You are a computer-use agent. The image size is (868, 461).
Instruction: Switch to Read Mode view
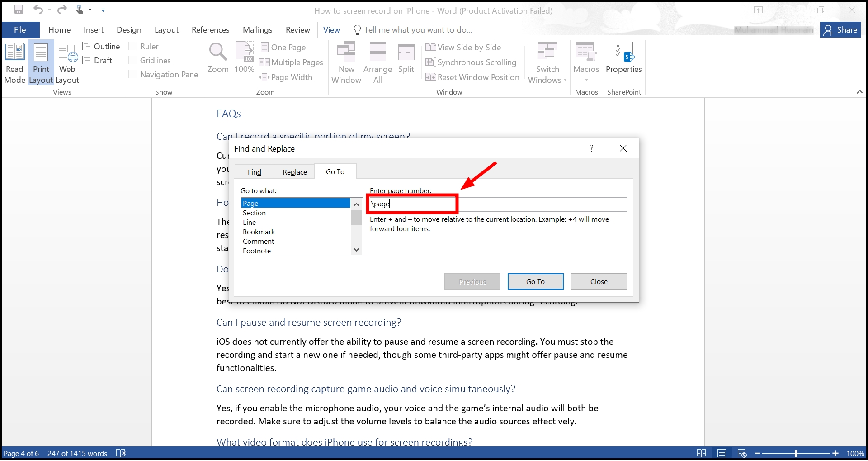[x=15, y=63]
